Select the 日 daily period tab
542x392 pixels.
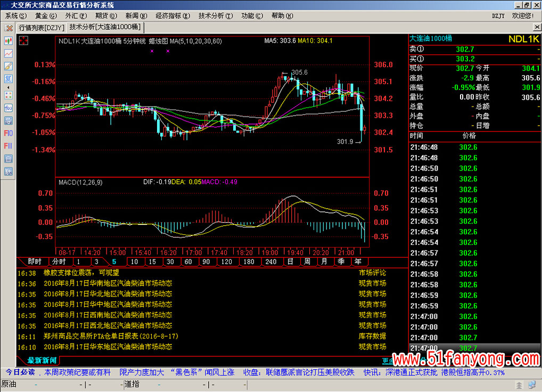click(x=290, y=262)
